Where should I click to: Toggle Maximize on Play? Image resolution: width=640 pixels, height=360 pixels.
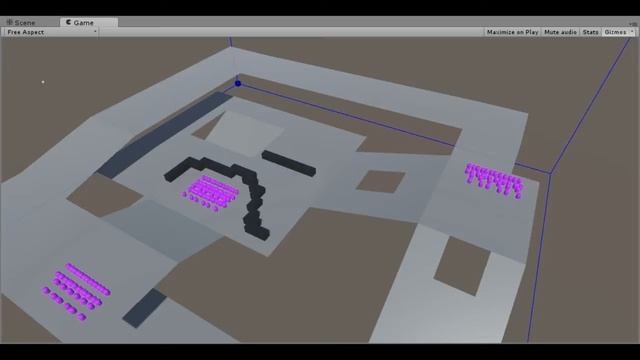pyautogui.click(x=512, y=32)
